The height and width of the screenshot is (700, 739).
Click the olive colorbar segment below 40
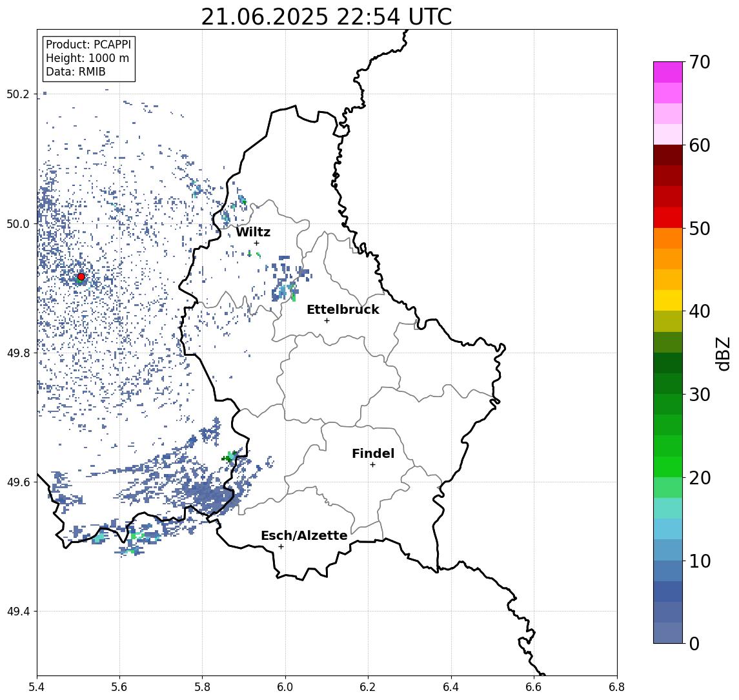pos(668,321)
